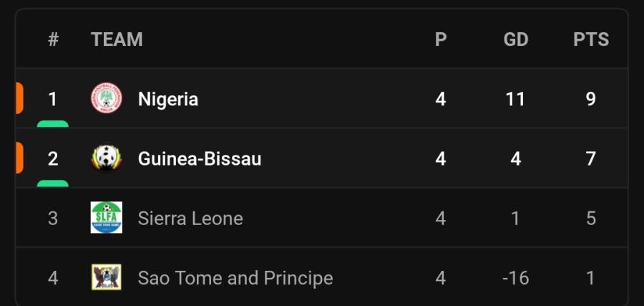Open the Nigeria team name
Viewport: 644px width, 306px height.
(x=168, y=99)
